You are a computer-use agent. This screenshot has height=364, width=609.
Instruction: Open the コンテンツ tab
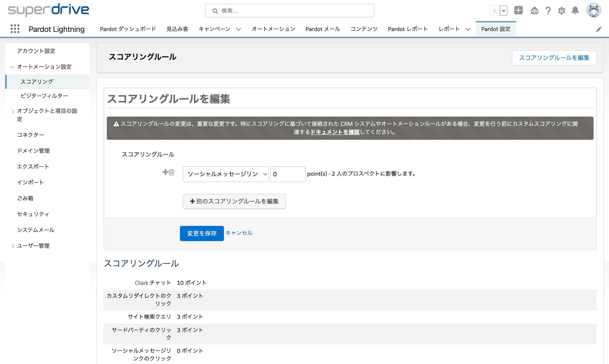pos(364,29)
